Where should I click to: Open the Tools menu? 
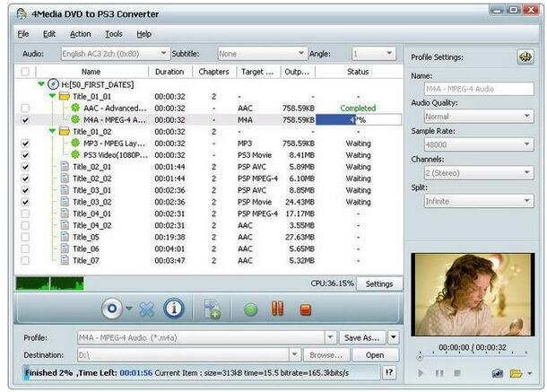tap(114, 34)
